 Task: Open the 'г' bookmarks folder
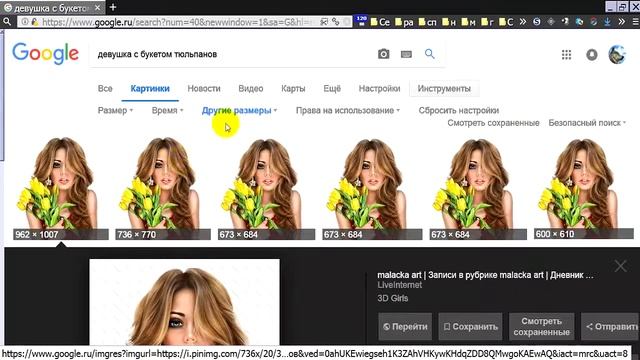click(487, 22)
